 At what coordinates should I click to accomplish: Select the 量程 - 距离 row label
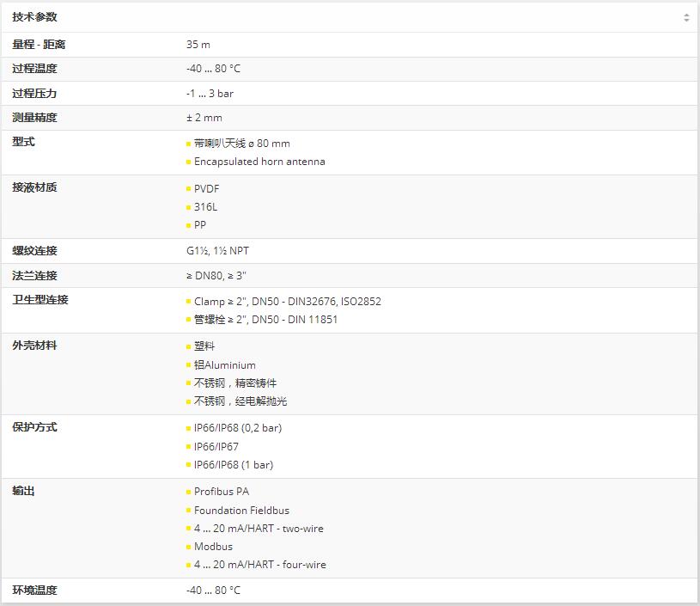[39, 44]
